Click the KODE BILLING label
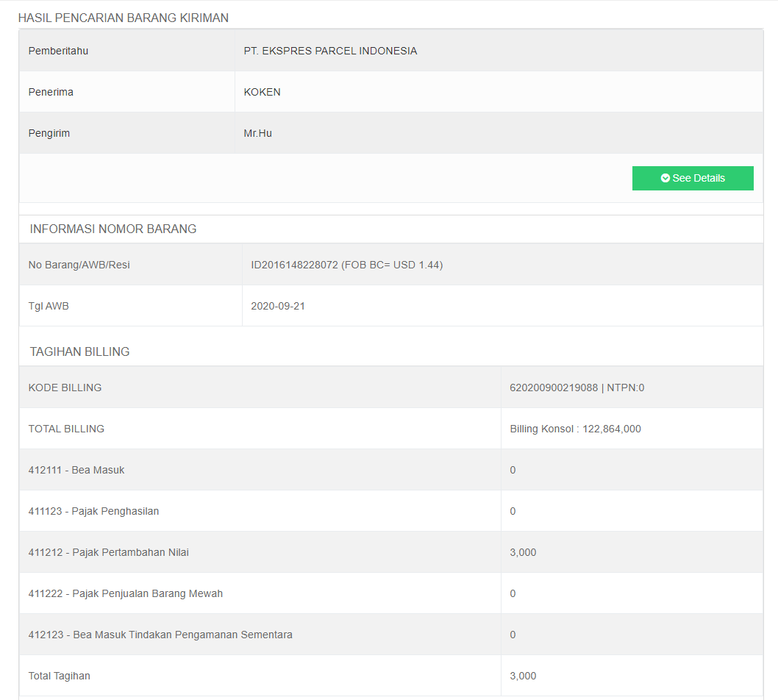Screen dimensions: 778x700 (65, 388)
